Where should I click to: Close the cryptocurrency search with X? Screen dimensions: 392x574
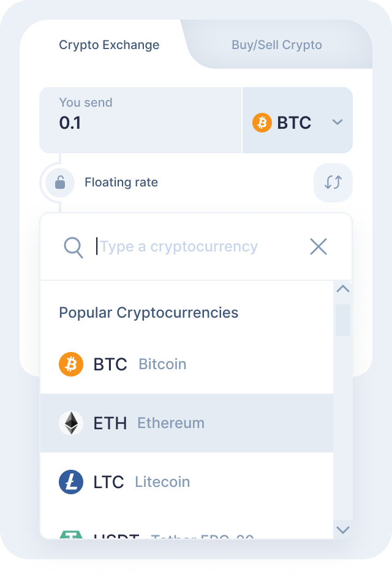click(318, 247)
